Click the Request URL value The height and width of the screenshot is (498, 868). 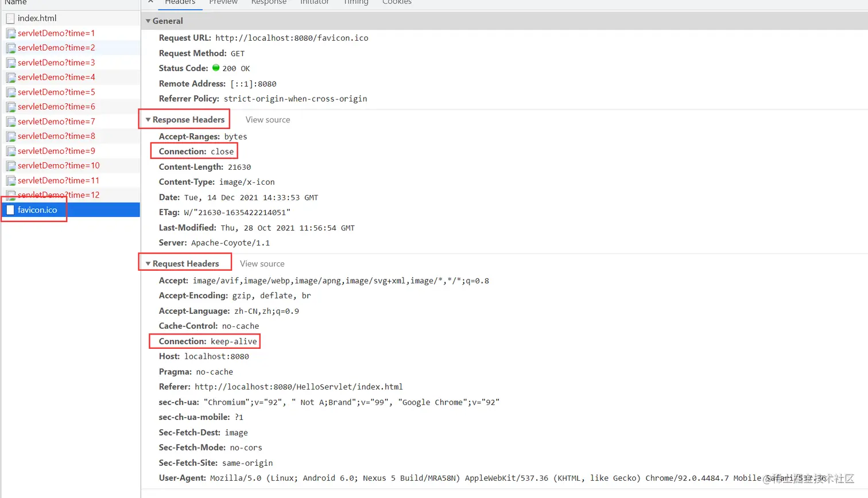(x=292, y=38)
